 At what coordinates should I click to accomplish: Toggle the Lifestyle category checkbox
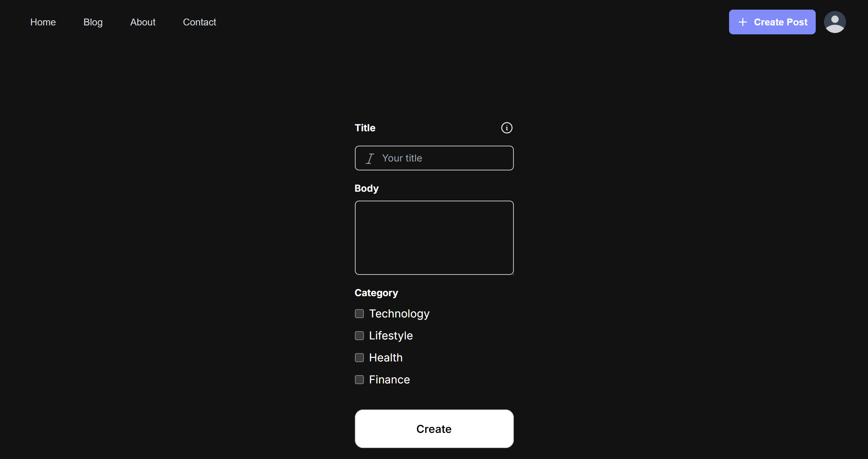[359, 336]
